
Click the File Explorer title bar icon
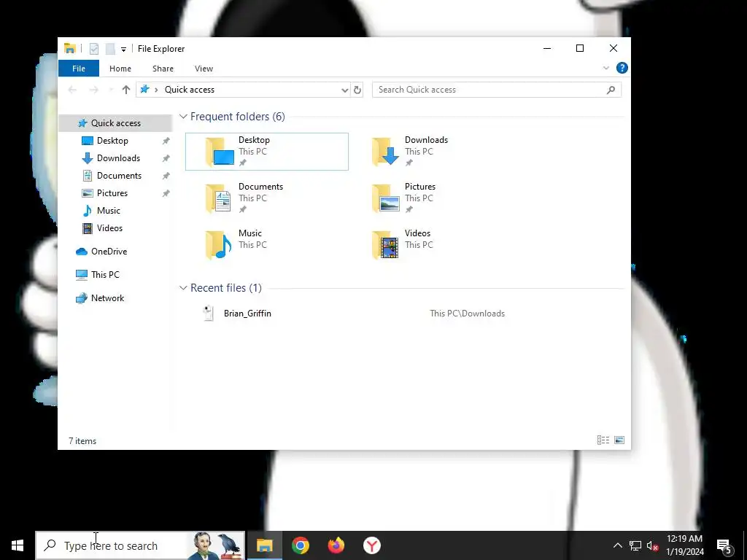(x=70, y=49)
